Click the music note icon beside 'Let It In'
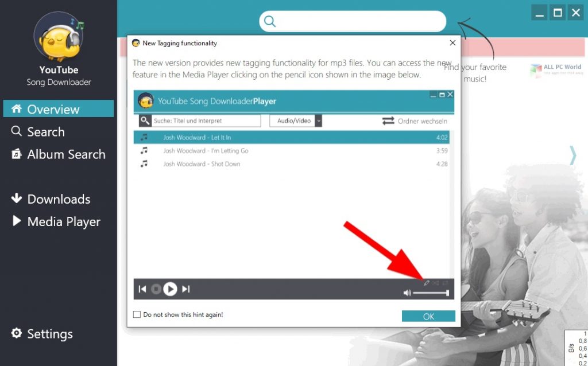The width and height of the screenshot is (588, 366). (144, 137)
